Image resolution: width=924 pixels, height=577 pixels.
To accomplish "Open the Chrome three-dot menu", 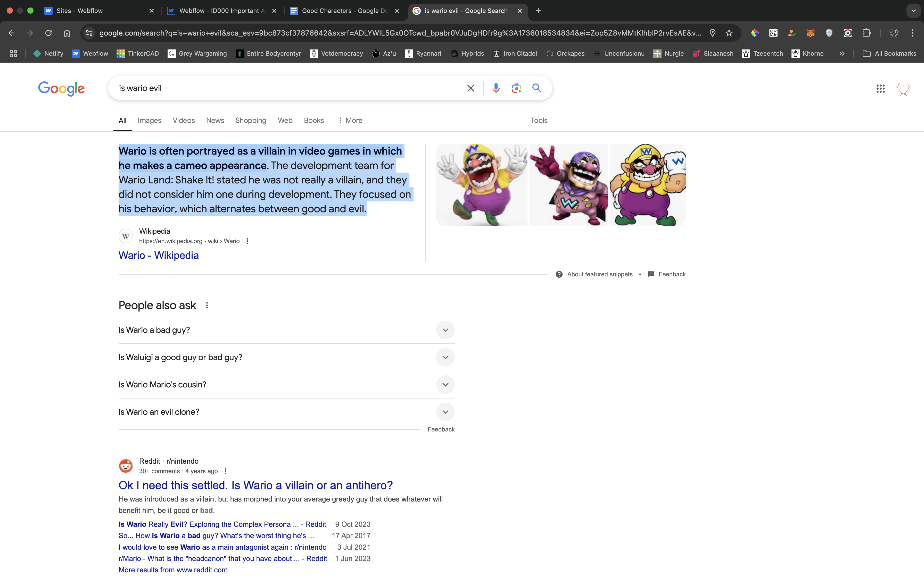I will tap(913, 33).
